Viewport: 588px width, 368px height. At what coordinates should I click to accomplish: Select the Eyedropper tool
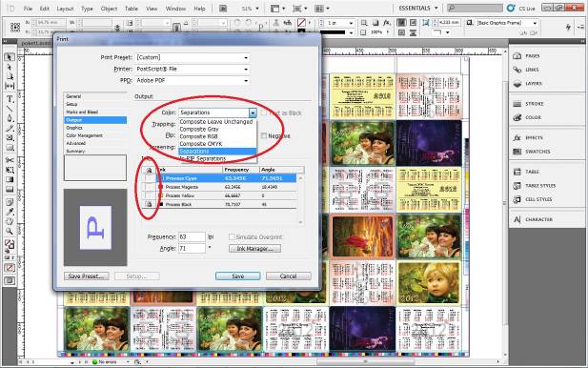tap(10, 212)
